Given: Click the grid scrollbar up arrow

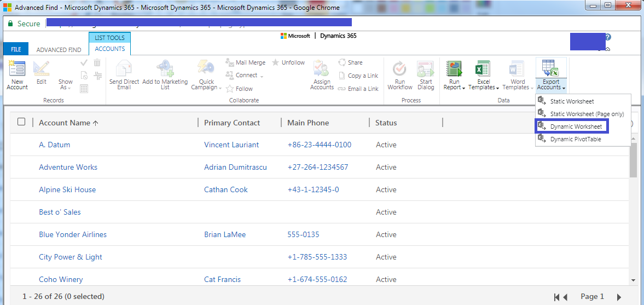Looking at the screenshot, I should 633,140.
